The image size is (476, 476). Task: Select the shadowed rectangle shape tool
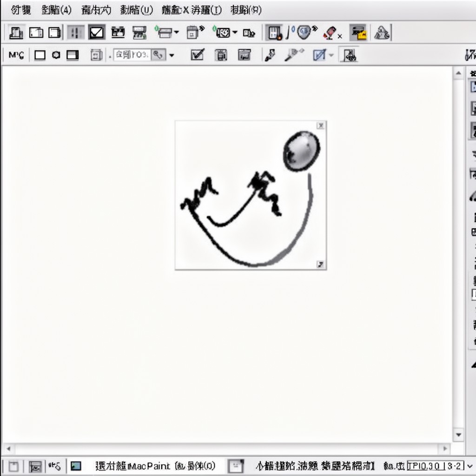(73, 55)
